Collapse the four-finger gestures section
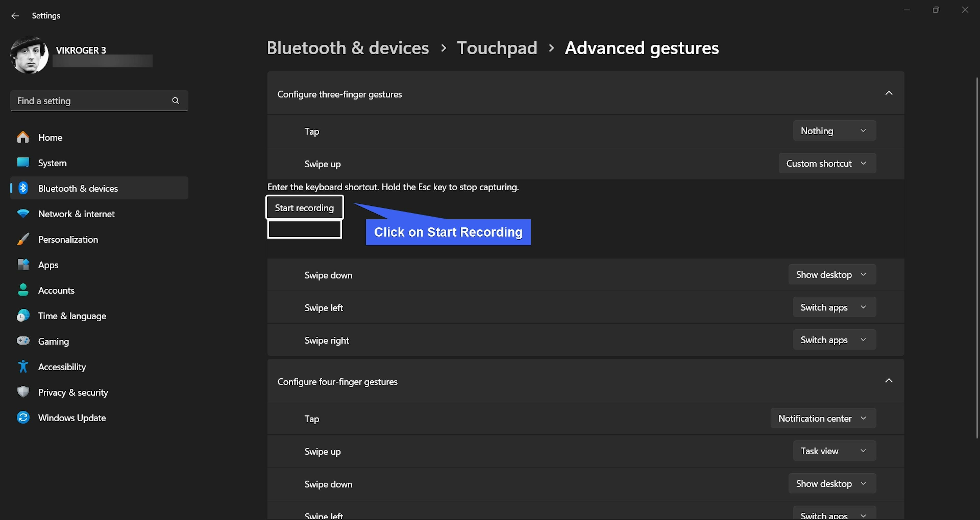 (x=888, y=381)
